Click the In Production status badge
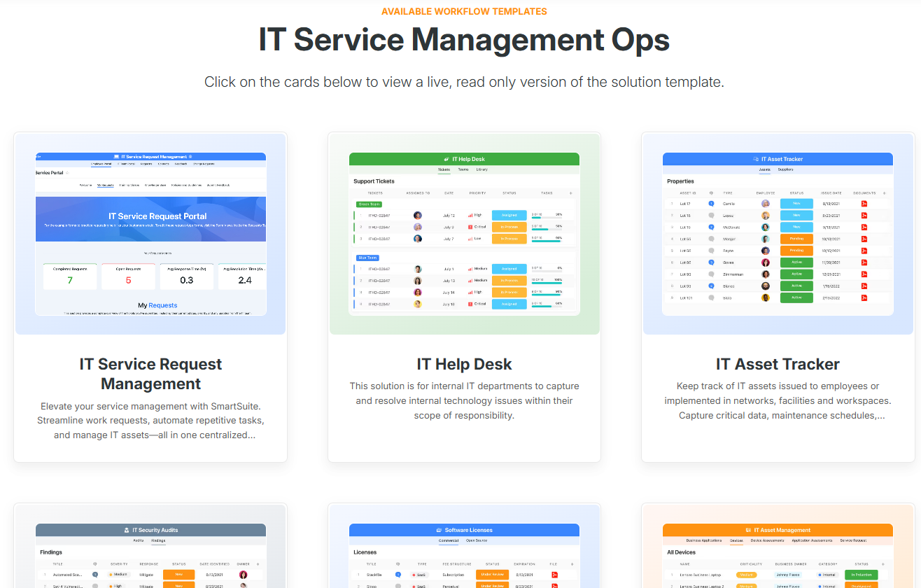Image resolution: width=921 pixels, height=588 pixels. pyautogui.click(x=862, y=575)
